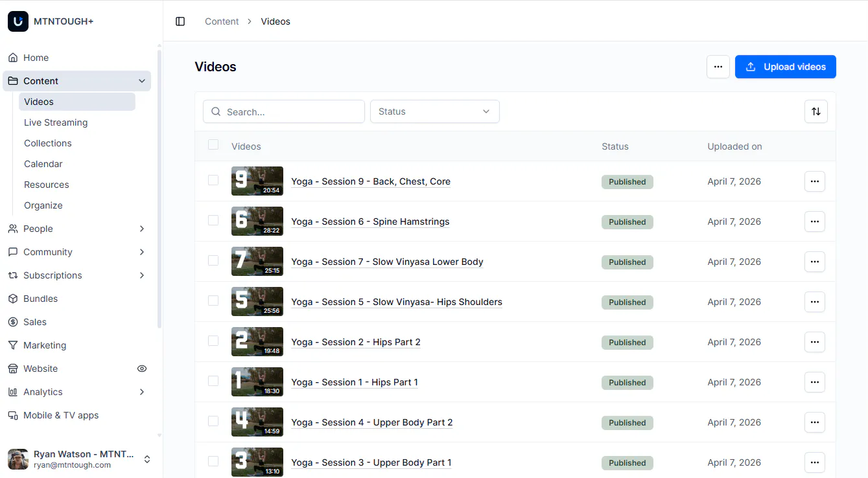868x478 pixels.
Task: Toggle the select-all videos checkbox
Action: pyautogui.click(x=213, y=144)
